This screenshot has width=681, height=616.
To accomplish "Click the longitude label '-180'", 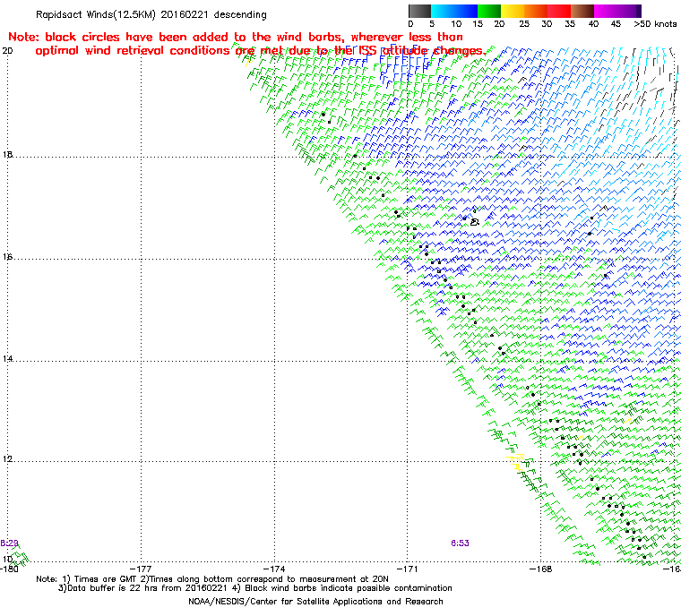I will point(9,569).
